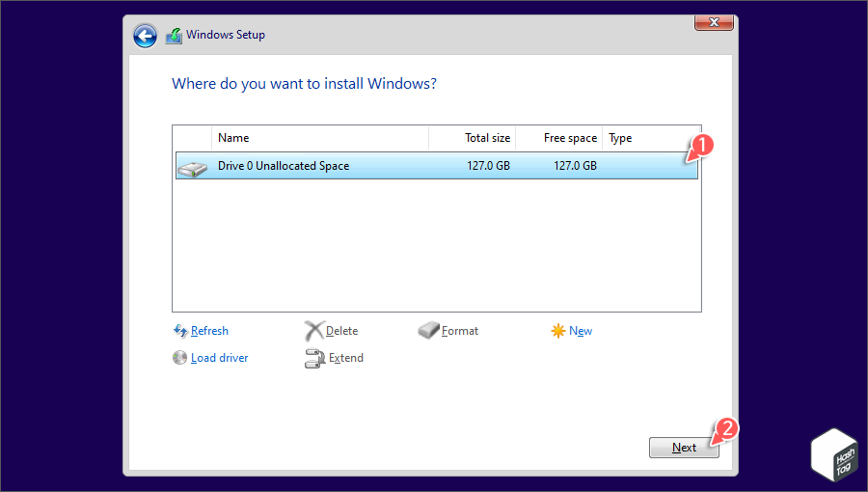Proceed with the Next button
Viewport: 868px width, 492px height.
coord(684,448)
